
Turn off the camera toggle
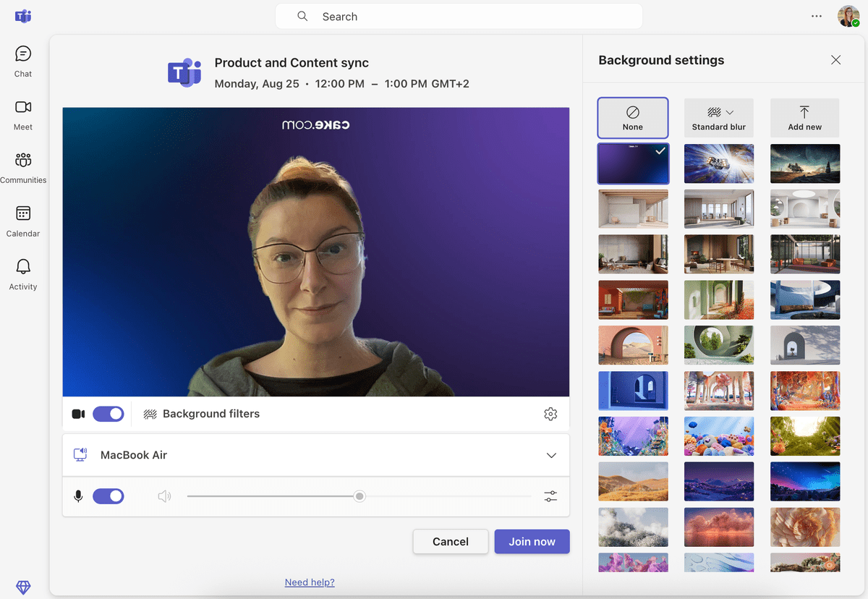[x=109, y=414]
